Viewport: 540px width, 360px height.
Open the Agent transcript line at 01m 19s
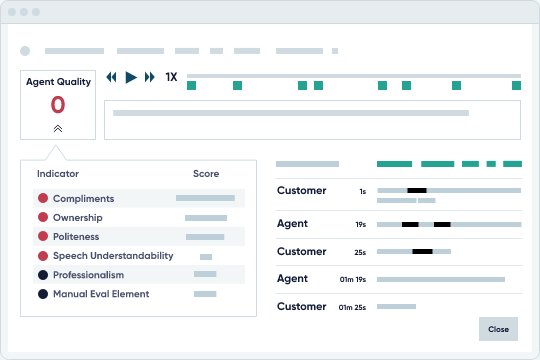[399, 279]
